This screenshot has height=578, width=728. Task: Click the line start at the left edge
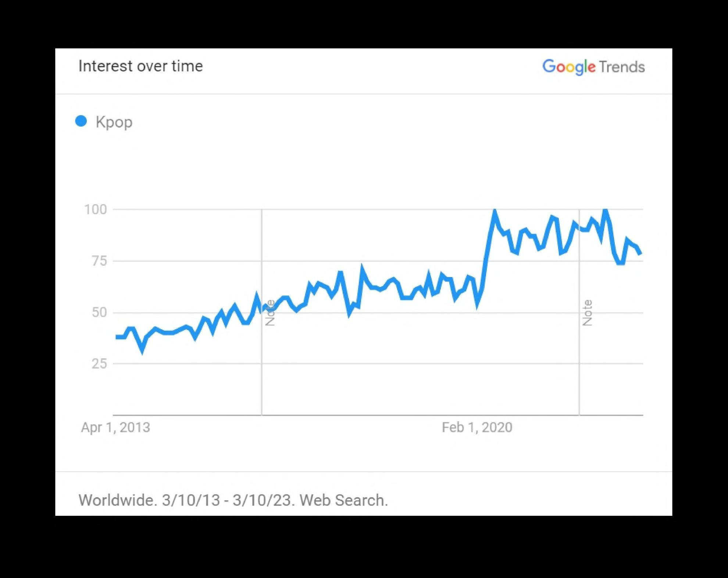(117, 337)
